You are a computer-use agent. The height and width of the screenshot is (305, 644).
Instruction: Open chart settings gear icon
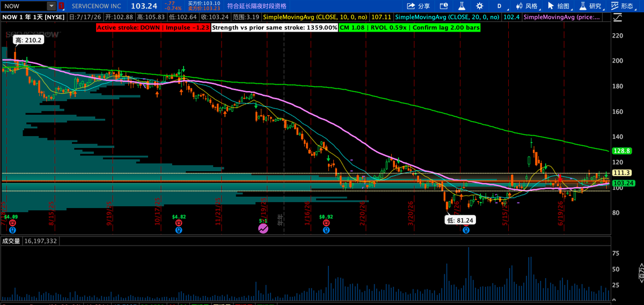coord(479,6)
